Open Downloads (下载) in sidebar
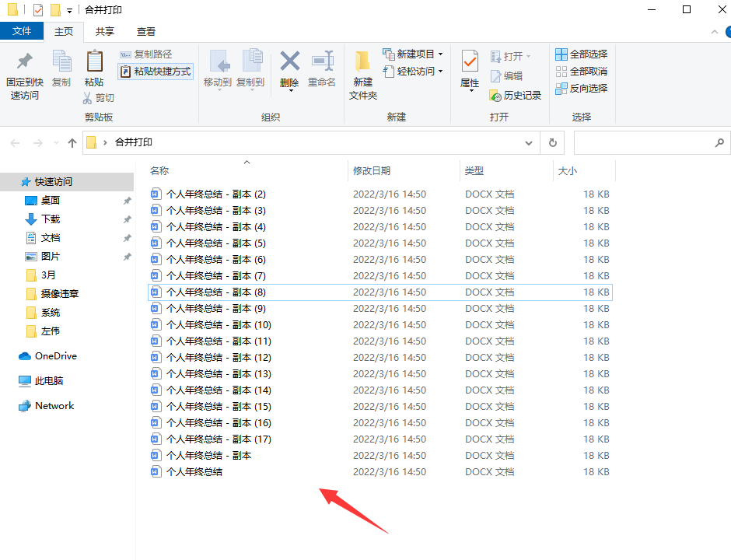Screen dimensions: 731x560 pos(51,219)
